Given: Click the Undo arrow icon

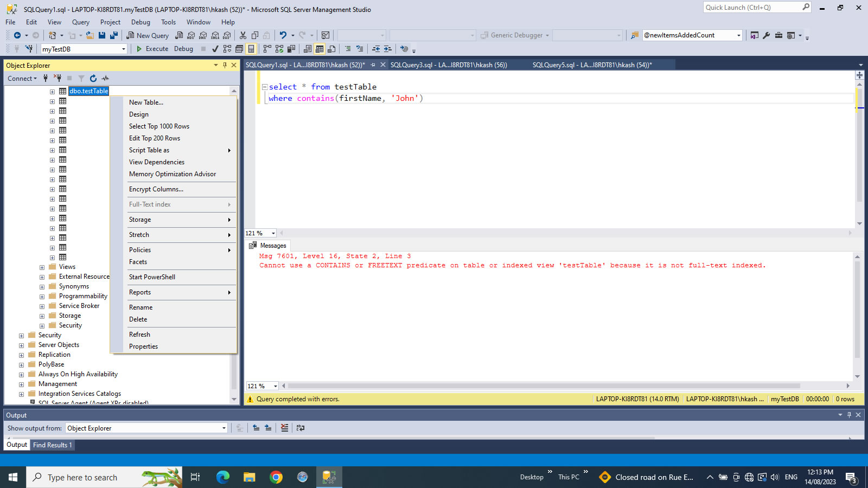Looking at the screenshot, I should coord(283,35).
